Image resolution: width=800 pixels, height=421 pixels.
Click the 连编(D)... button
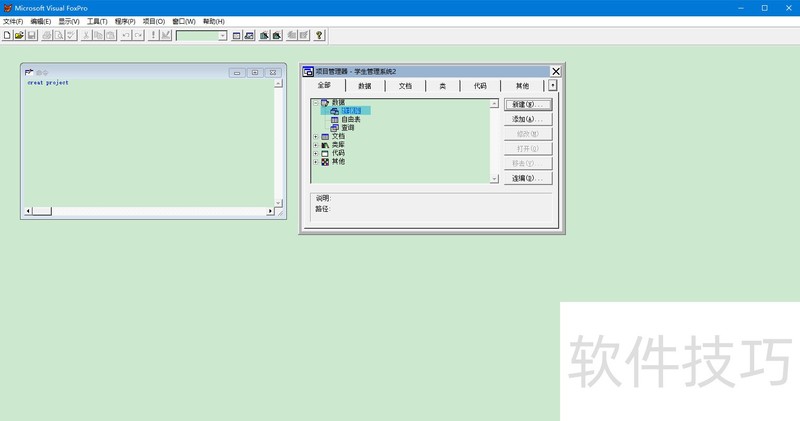[x=528, y=178]
